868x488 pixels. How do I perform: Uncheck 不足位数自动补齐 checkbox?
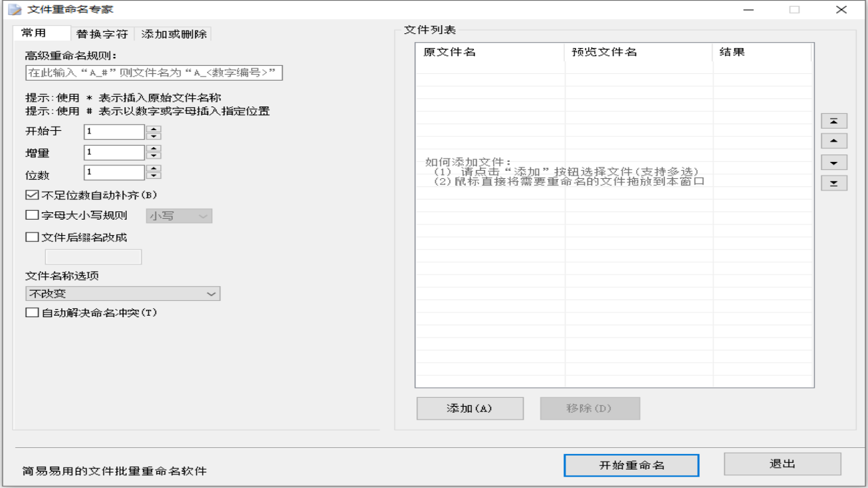32,195
